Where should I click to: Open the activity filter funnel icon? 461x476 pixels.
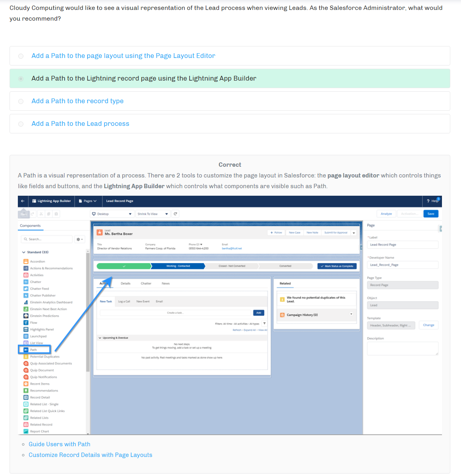265,324
